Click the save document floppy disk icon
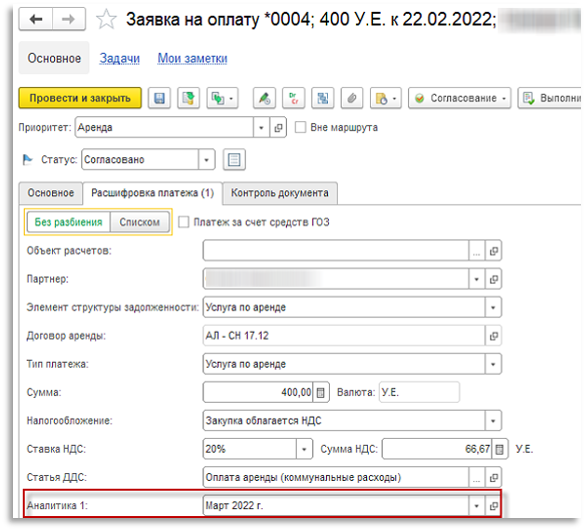This screenshot has height=531, width=585. (159, 98)
